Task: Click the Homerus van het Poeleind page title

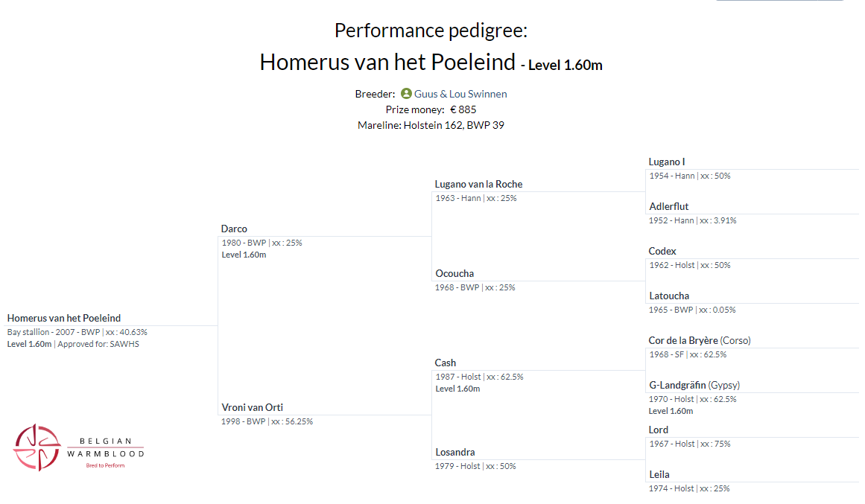Action: tap(387, 62)
